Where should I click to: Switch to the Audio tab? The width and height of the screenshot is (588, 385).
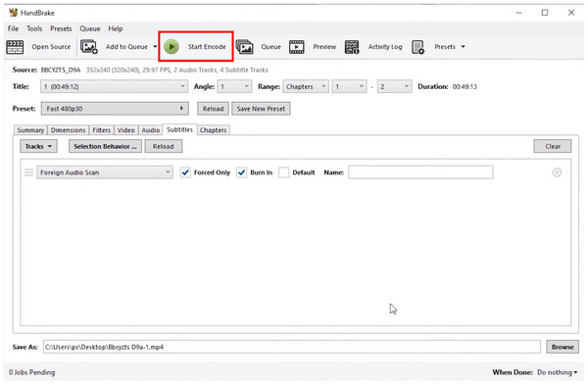(150, 130)
